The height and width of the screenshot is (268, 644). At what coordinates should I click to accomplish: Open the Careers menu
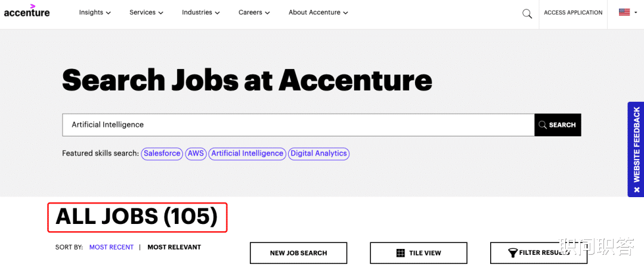click(254, 13)
